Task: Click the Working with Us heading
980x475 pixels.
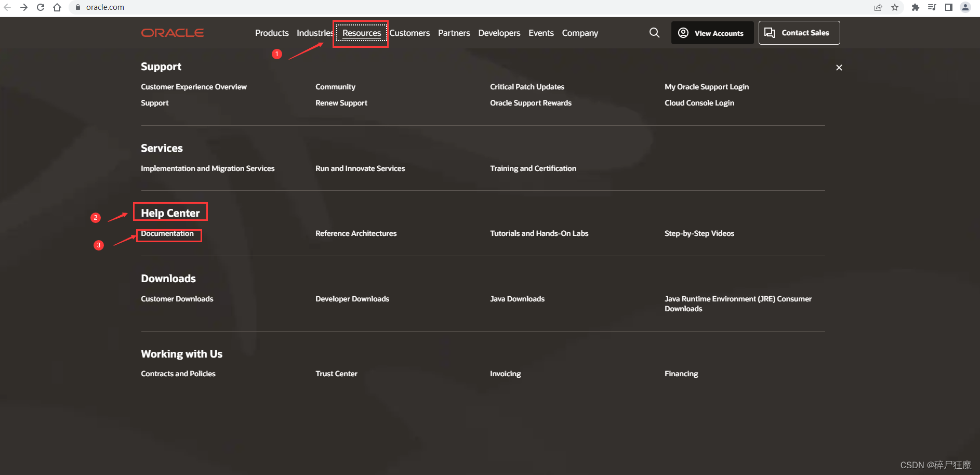Action: click(x=182, y=354)
